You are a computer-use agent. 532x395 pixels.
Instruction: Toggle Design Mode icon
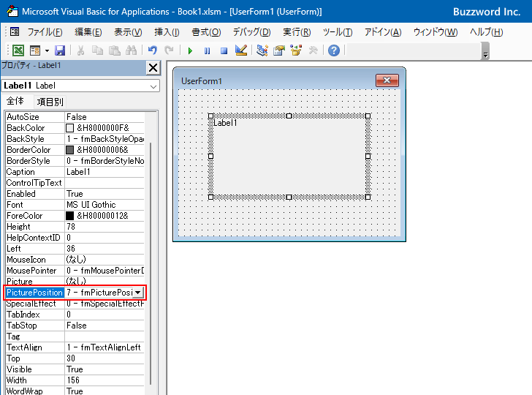pos(241,50)
